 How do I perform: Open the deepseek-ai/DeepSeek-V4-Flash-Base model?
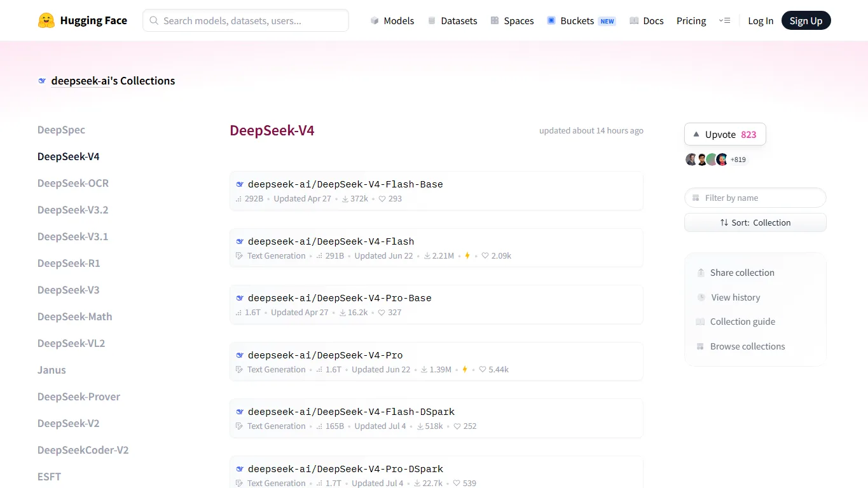pyautogui.click(x=436, y=191)
